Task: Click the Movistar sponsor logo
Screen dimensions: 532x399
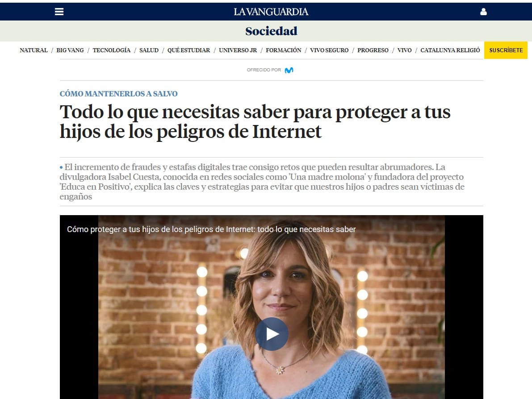Action: tap(289, 70)
